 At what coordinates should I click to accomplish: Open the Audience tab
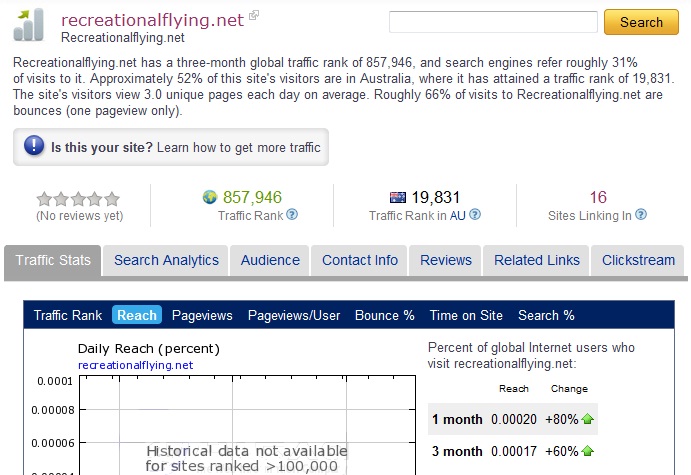pyautogui.click(x=270, y=260)
